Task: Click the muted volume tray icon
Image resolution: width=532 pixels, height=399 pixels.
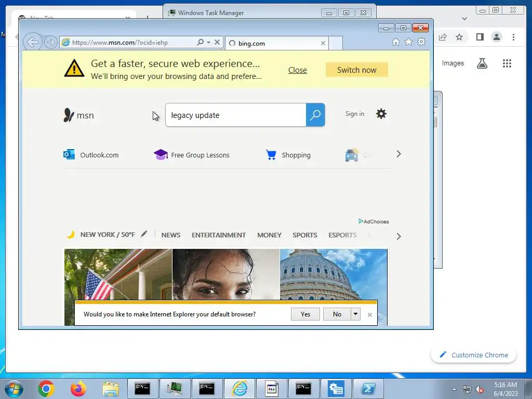Action: pos(480,389)
